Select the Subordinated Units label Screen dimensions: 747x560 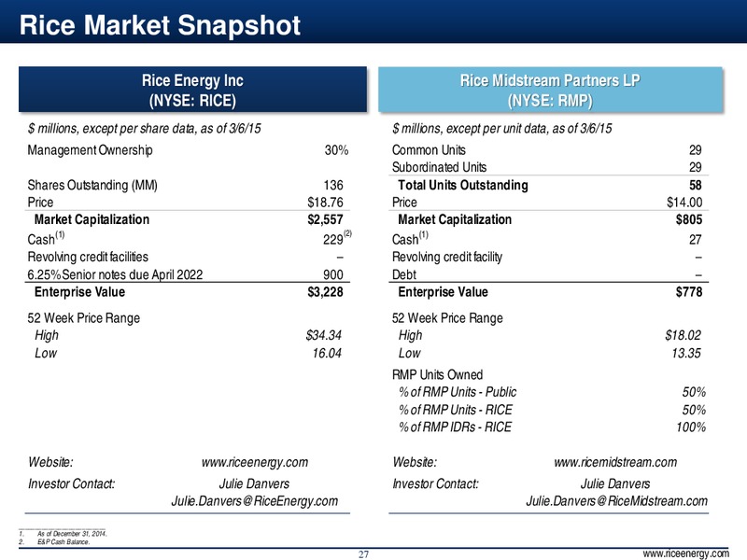point(439,167)
